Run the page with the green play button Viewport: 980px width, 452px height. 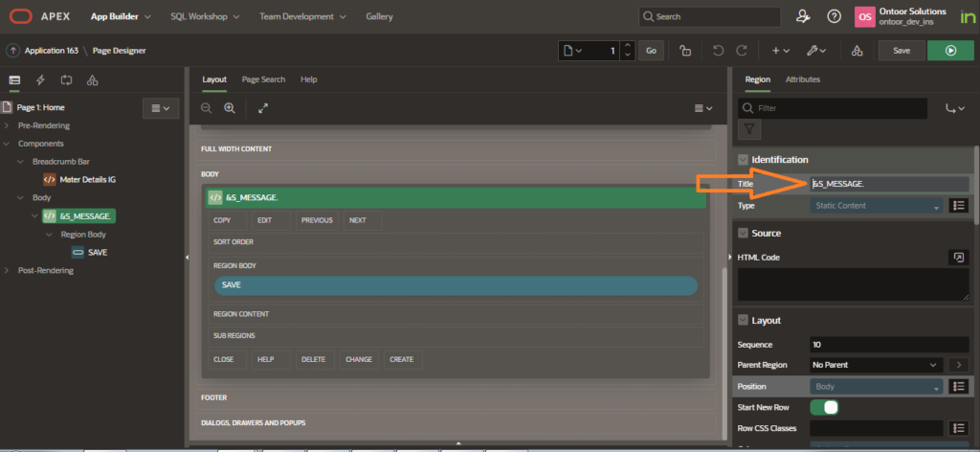point(950,51)
